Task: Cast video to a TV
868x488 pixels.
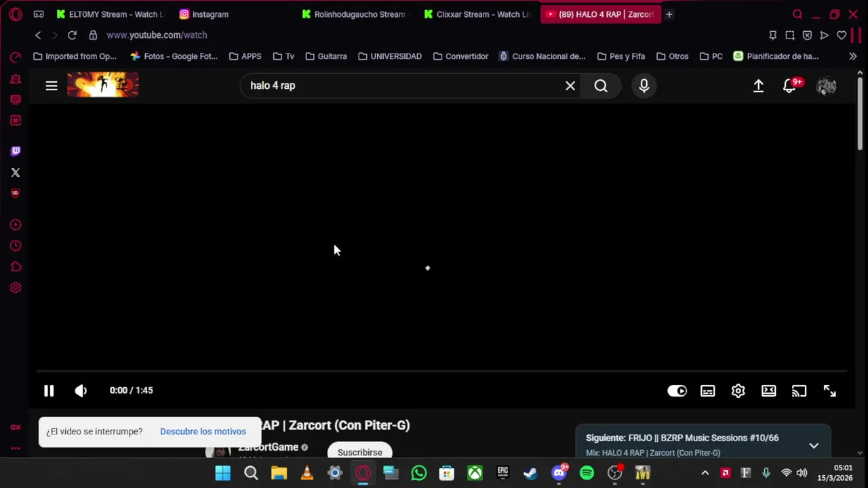Action: pyautogui.click(x=799, y=391)
